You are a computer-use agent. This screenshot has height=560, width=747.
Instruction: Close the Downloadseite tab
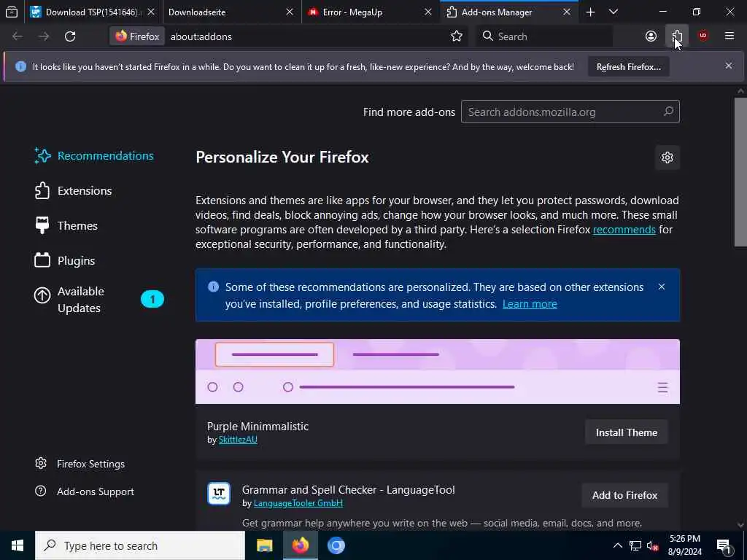point(289,12)
